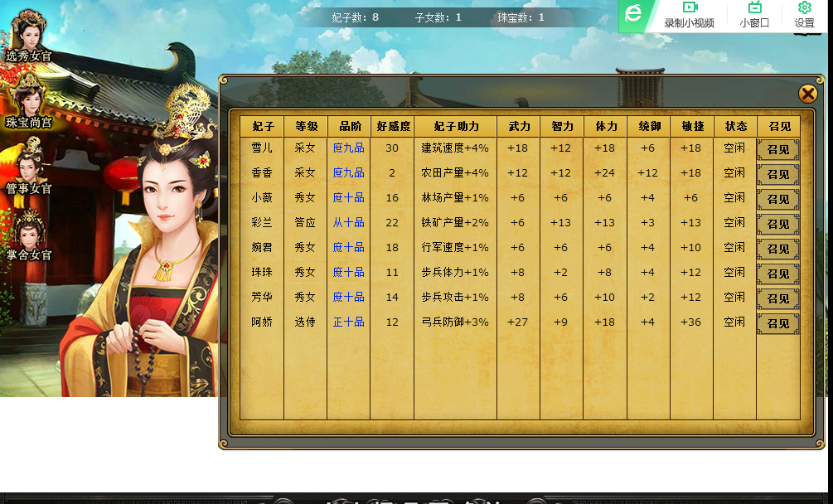Image resolution: width=833 pixels, height=504 pixels.
Task: Select the 管事女官 portrait icon
Action: 28,167
